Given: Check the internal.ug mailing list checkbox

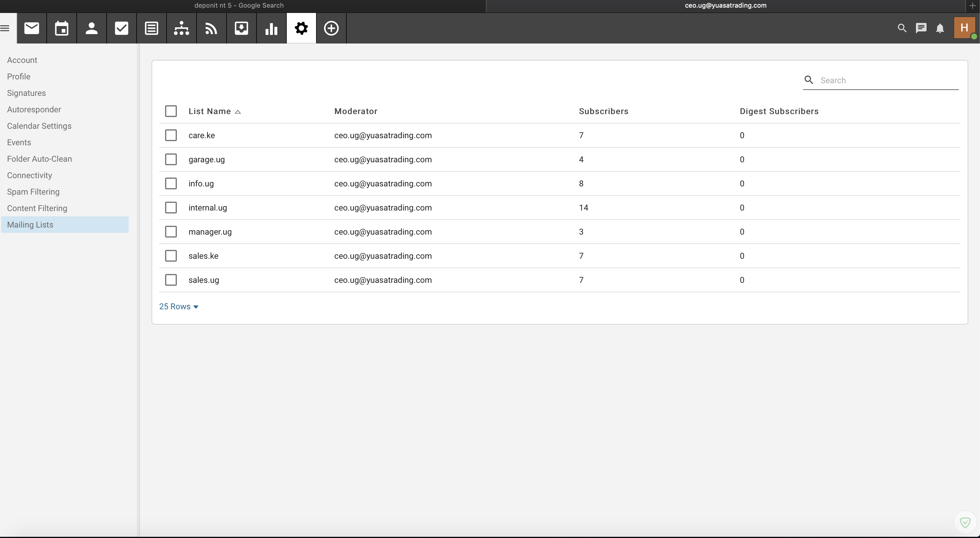Looking at the screenshot, I should (171, 208).
